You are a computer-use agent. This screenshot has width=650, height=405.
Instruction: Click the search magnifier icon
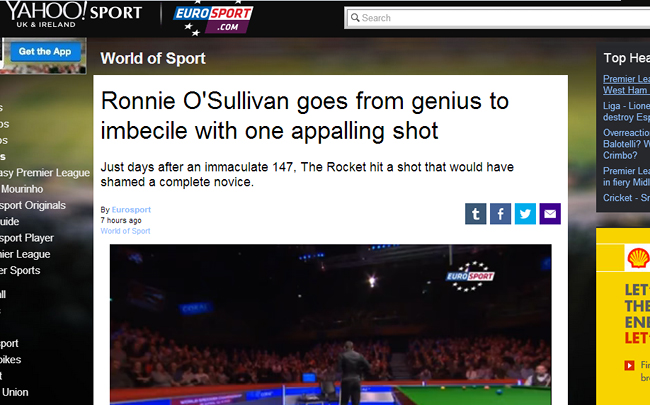[x=355, y=18]
